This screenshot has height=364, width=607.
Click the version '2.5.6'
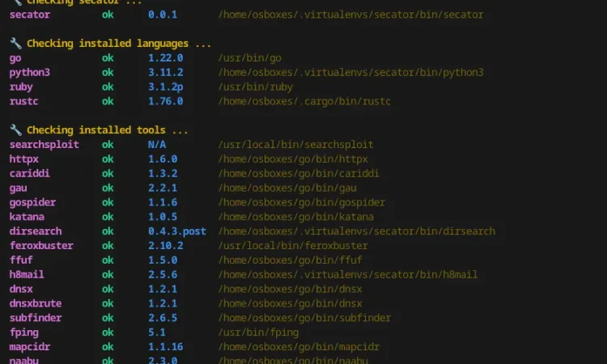point(163,275)
